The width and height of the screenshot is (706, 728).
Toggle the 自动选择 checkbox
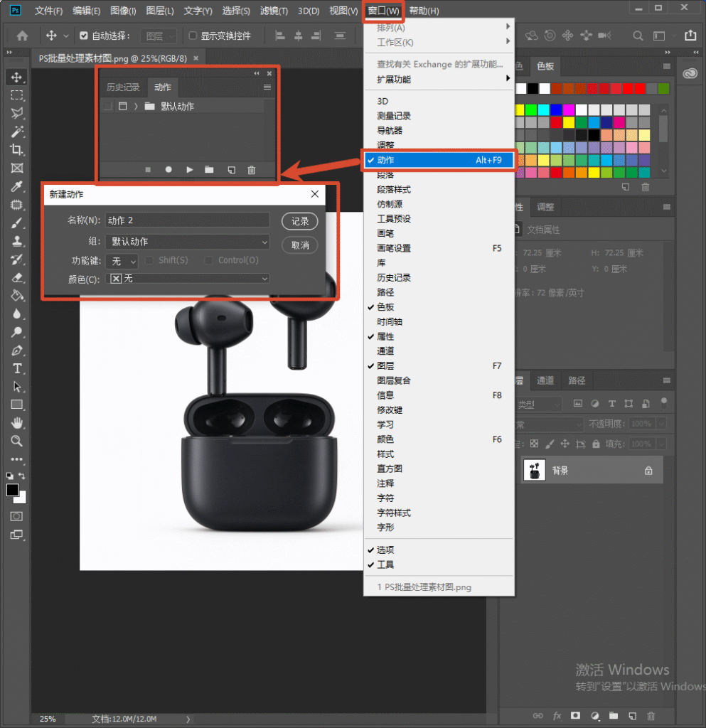pos(84,36)
